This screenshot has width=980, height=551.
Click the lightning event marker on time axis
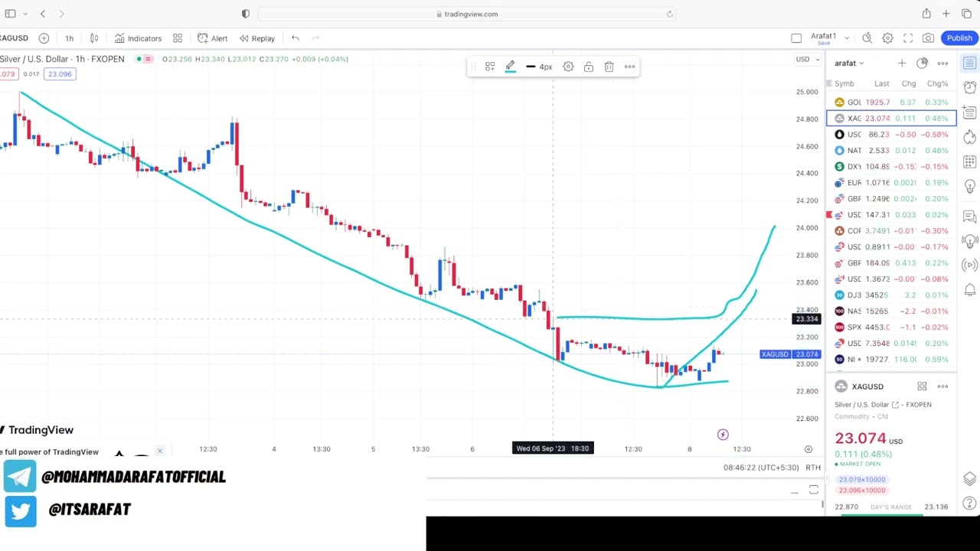(x=723, y=435)
